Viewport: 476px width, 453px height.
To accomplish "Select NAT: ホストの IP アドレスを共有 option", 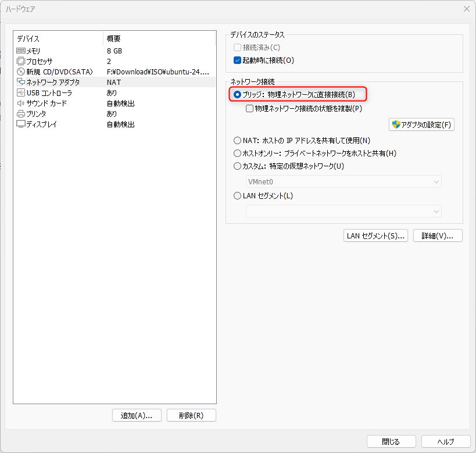I will coord(237,140).
